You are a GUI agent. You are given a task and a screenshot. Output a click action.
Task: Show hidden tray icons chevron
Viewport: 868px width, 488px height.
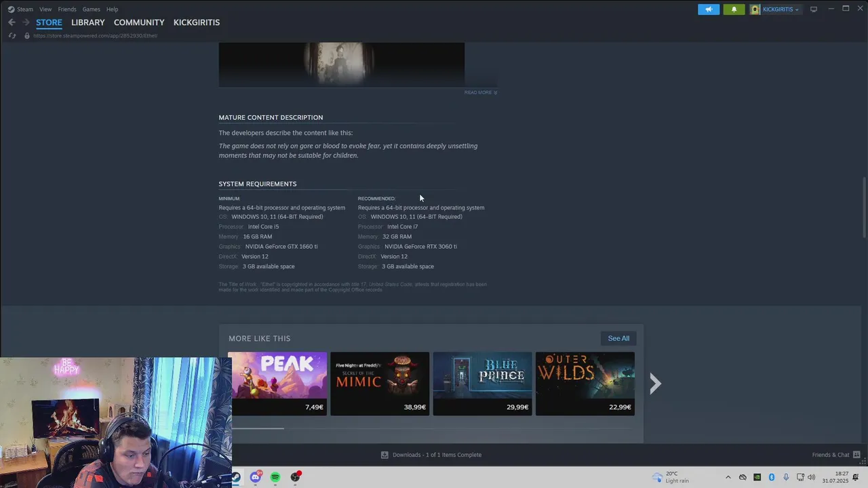pyautogui.click(x=728, y=477)
